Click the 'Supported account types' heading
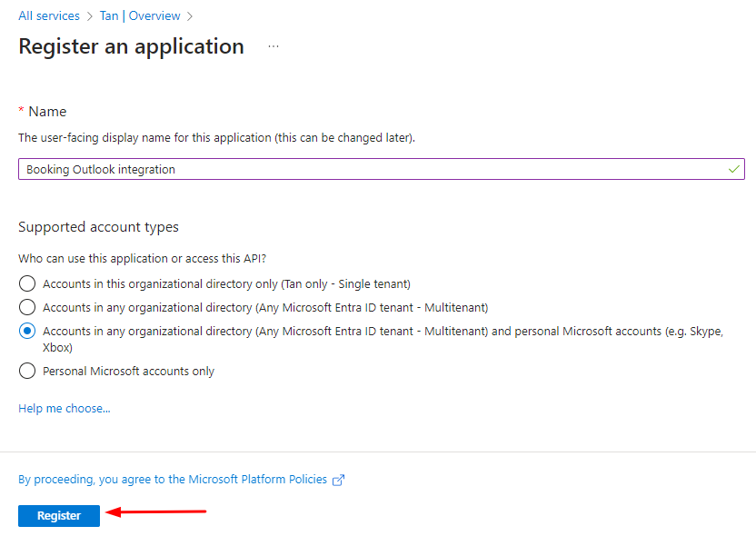The image size is (756, 536). (98, 227)
